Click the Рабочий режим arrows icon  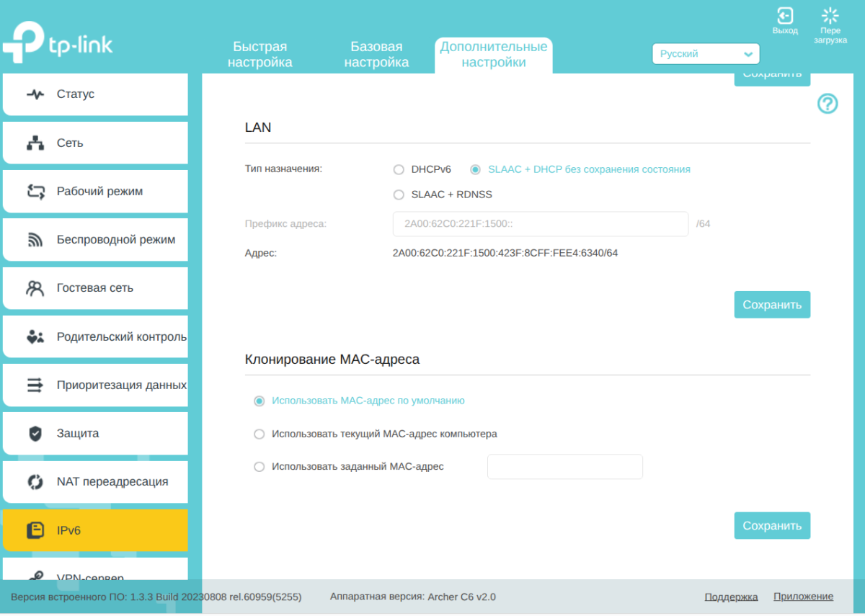tap(35, 191)
